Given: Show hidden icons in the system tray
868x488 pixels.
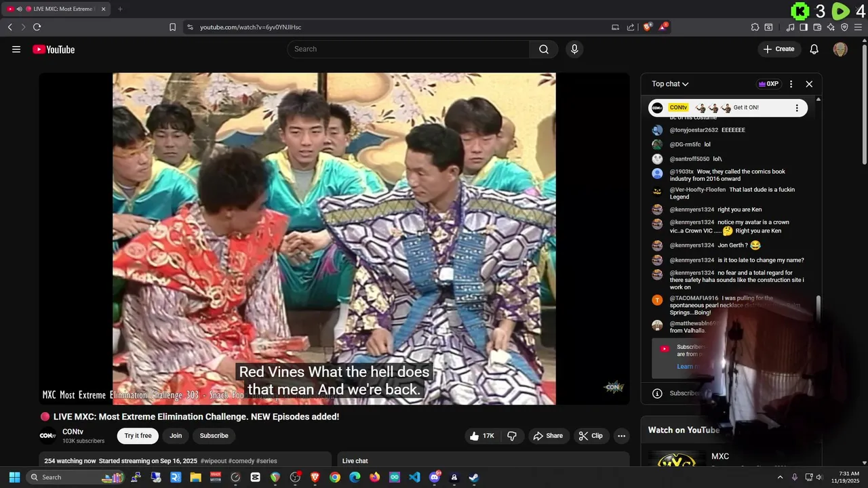Looking at the screenshot, I should click(780, 477).
